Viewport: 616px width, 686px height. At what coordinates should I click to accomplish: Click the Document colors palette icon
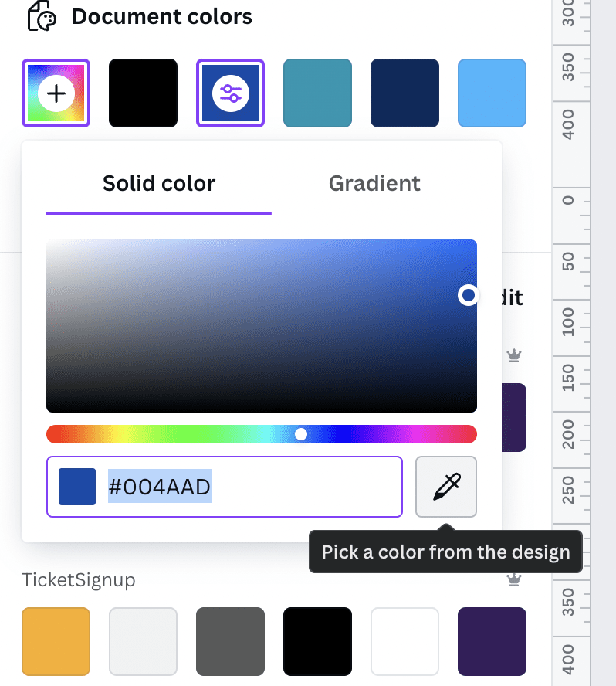click(42, 17)
